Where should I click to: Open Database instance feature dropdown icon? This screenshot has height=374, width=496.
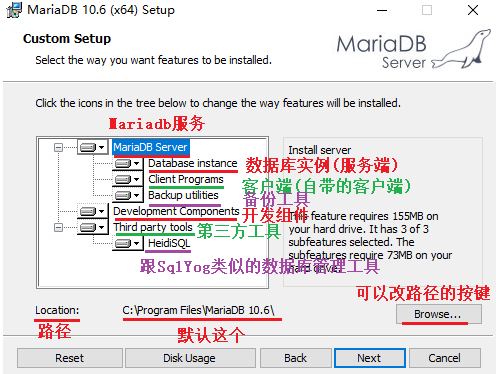tap(128, 163)
